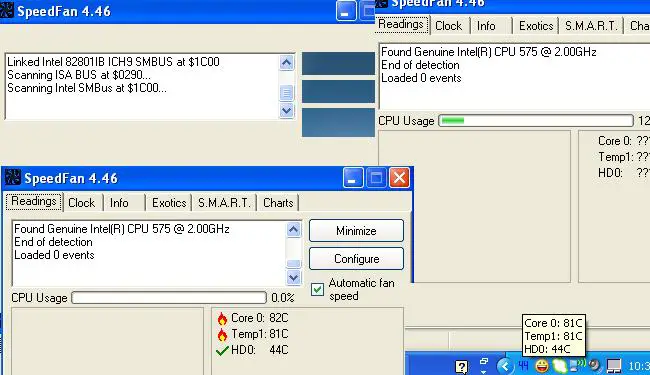Image resolution: width=650 pixels, height=375 pixels.
Task: Click log scrollbar thumb in front window
Action: [x=293, y=264]
